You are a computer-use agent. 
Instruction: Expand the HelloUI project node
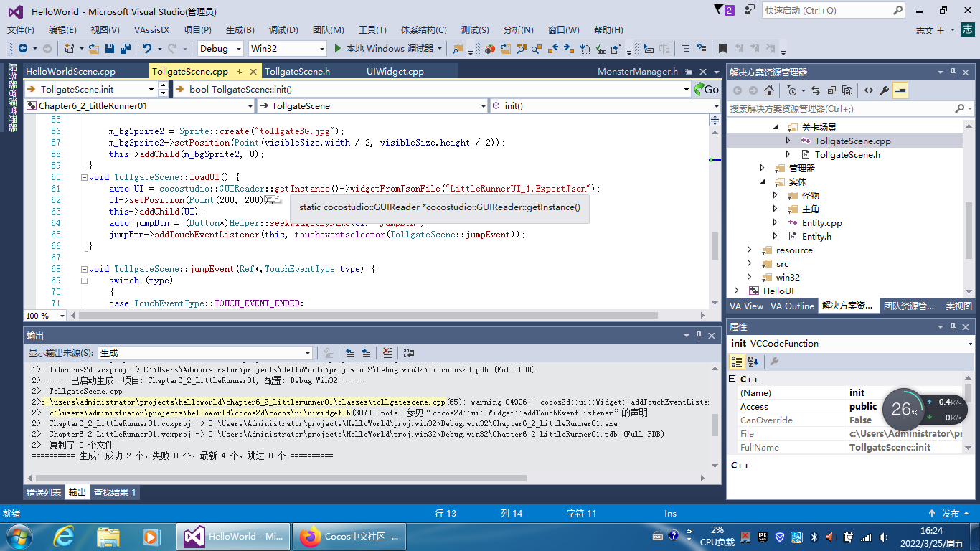coord(736,291)
